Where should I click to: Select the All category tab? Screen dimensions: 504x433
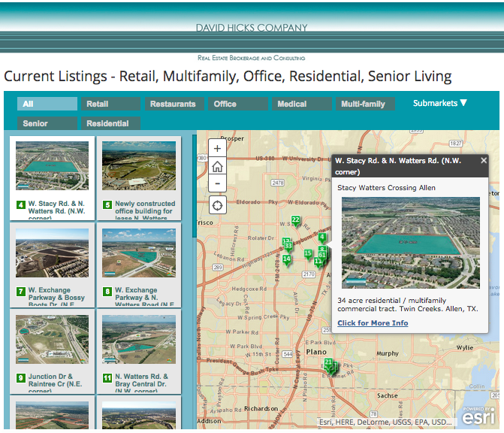point(47,104)
